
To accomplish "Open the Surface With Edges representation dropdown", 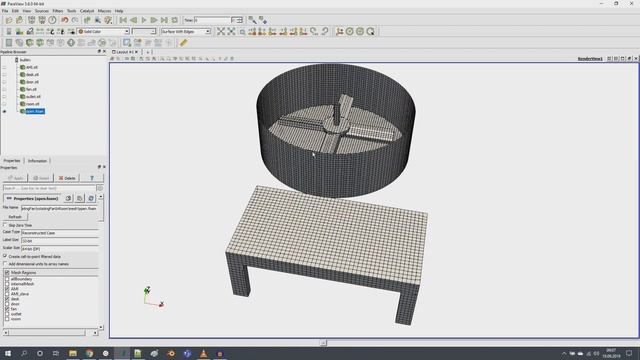I will [x=186, y=31].
